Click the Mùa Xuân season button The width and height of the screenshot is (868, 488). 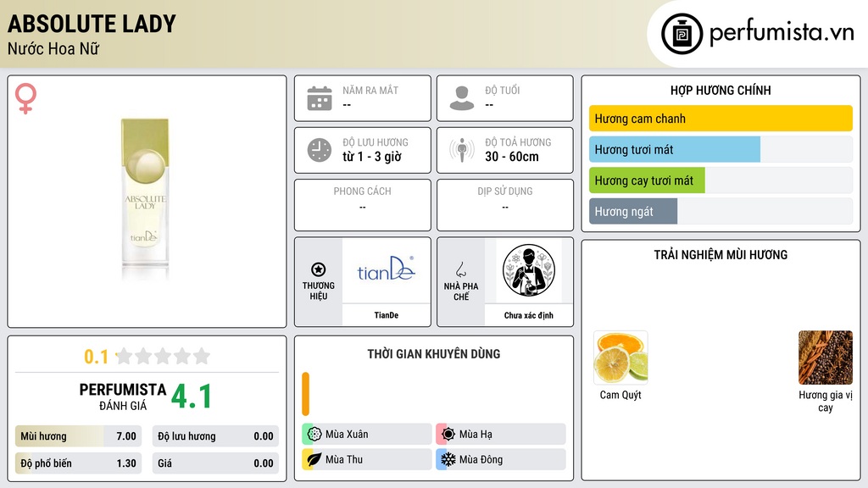click(366, 435)
